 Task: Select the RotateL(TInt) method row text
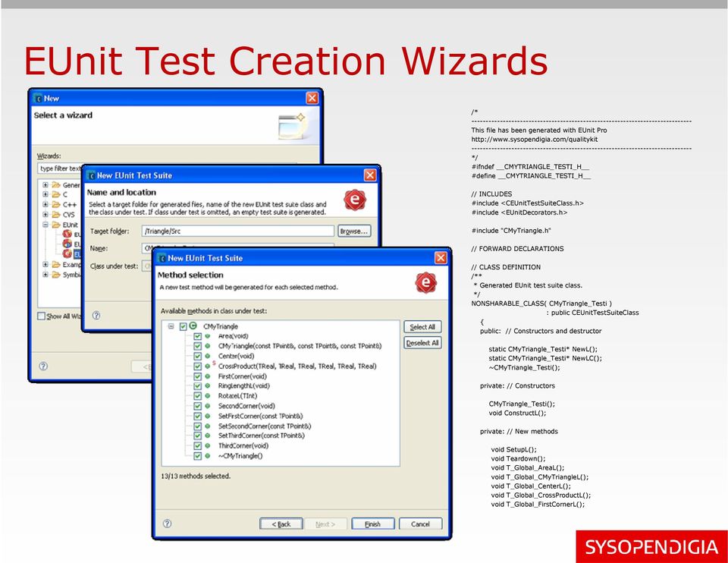[237, 396]
